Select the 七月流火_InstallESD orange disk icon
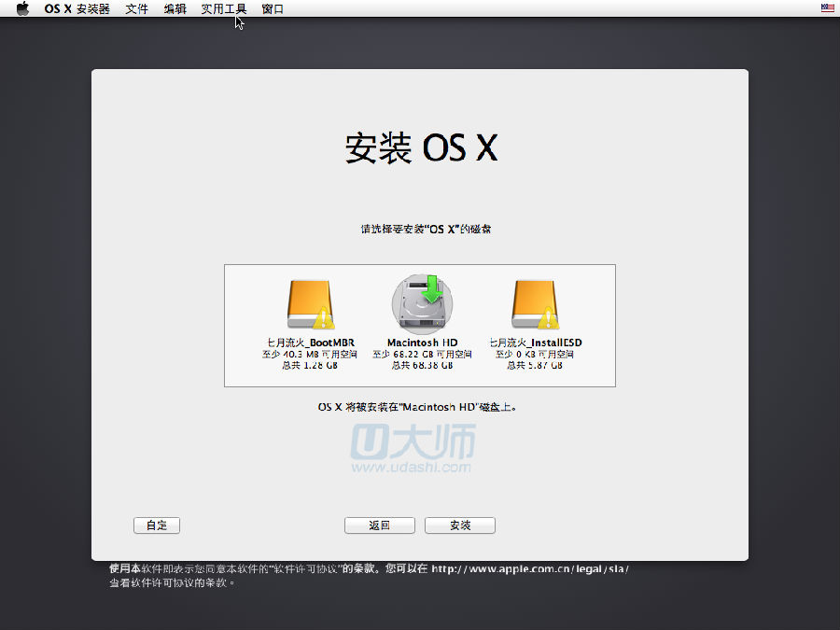This screenshot has height=630, width=840. tap(534, 304)
